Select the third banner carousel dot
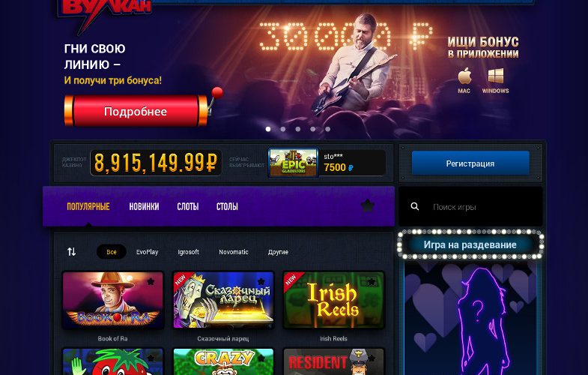The height and width of the screenshot is (375, 588). coord(298,129)
